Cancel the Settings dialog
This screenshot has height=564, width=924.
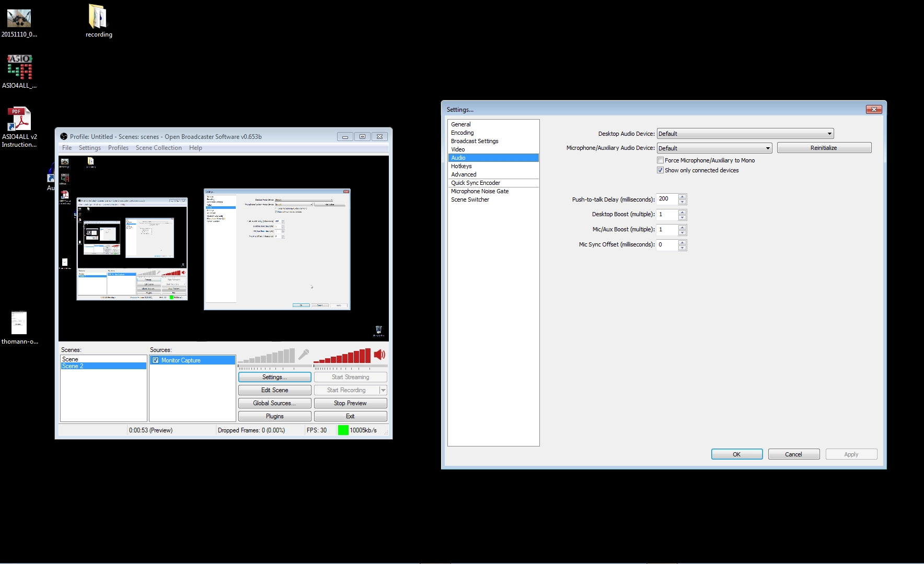click(793, 454)
